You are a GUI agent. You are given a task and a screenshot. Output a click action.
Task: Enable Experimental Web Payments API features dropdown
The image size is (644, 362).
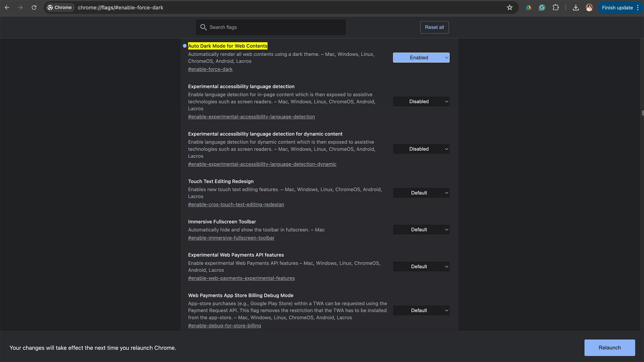click(x=421, y=266)
